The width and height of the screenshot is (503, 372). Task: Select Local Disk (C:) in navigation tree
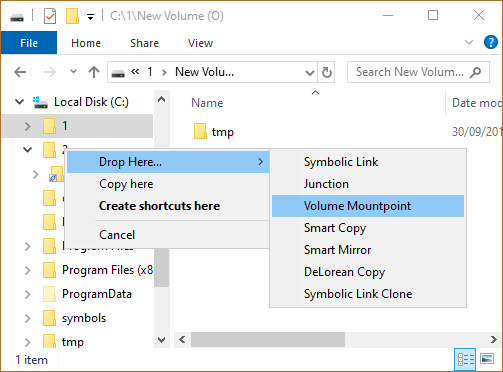click(x=91, y=102)
